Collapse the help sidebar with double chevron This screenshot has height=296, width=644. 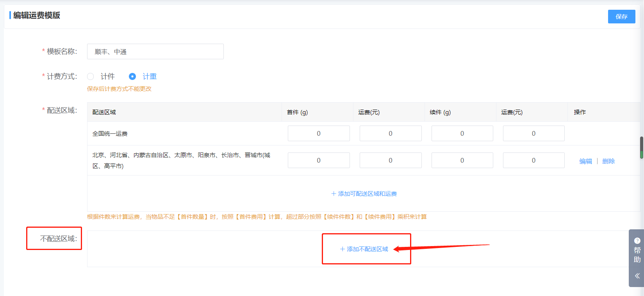point(637,276)
